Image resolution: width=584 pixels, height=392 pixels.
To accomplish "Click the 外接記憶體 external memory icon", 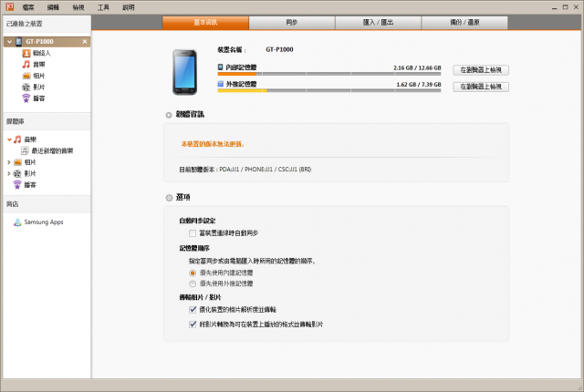I will 221,84.
